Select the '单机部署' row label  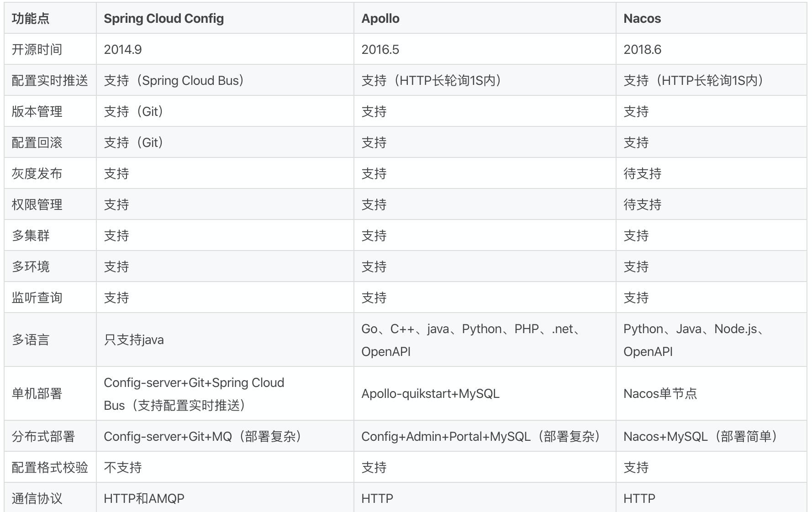pos(50,393)
